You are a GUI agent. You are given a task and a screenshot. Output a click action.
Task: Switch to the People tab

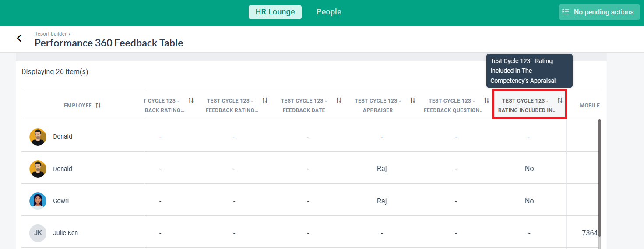(x=329, y=12)
